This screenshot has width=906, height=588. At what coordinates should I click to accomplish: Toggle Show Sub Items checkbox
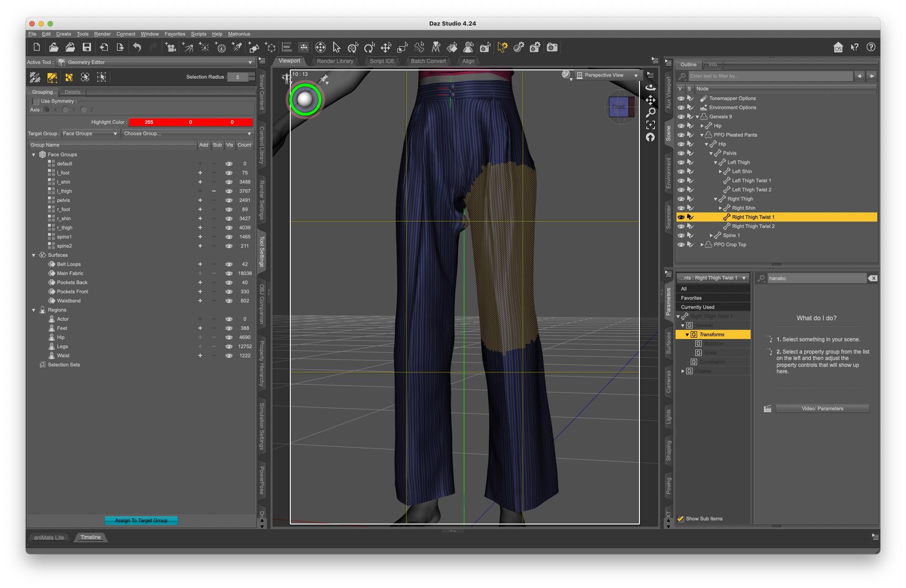point(681,519)
